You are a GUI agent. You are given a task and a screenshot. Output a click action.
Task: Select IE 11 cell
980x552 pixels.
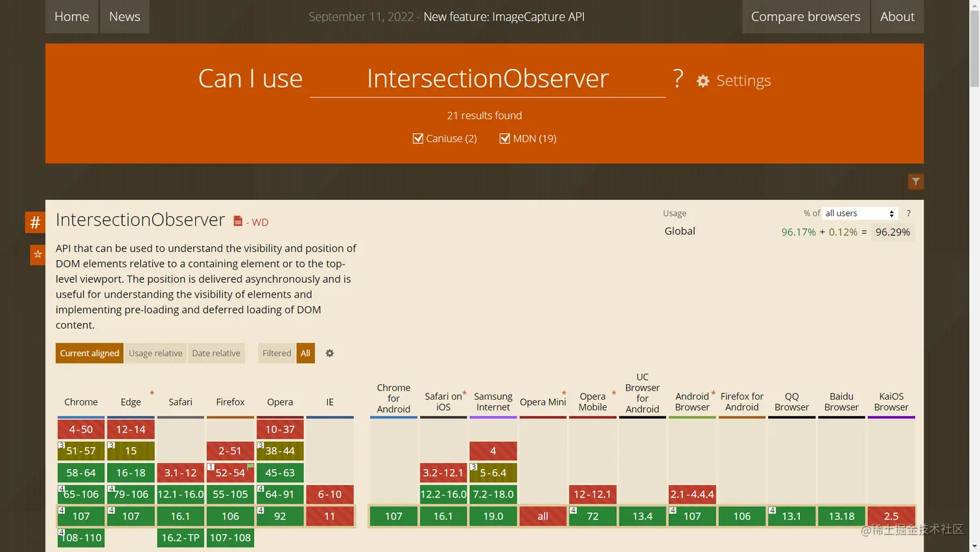pyautogui.click(x=330, y=516)
